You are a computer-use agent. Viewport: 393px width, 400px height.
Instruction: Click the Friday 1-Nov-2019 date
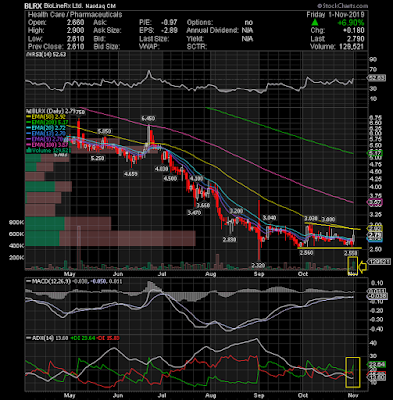(335, 15)
